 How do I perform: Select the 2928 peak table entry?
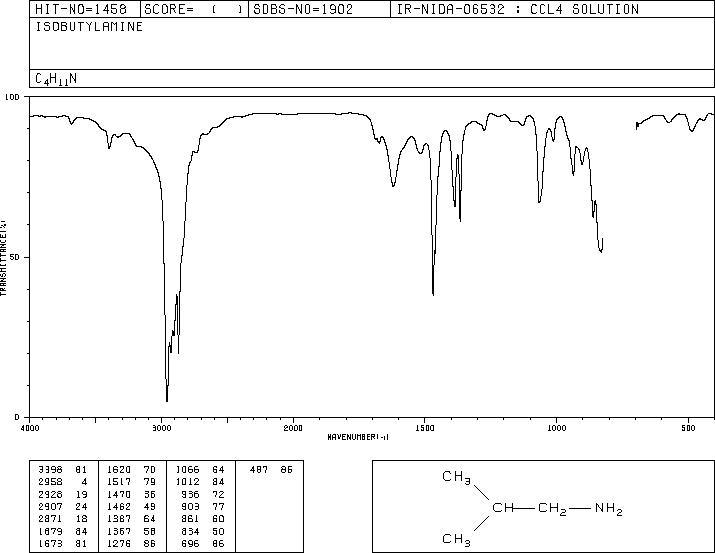point(62,494)
